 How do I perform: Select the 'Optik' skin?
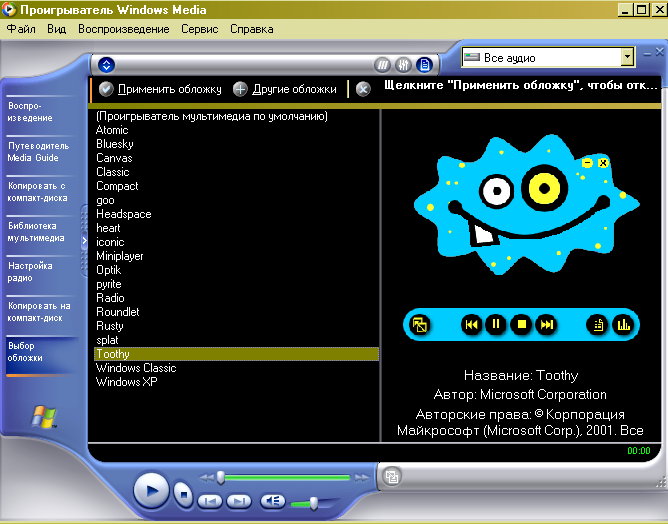(236, 270)
